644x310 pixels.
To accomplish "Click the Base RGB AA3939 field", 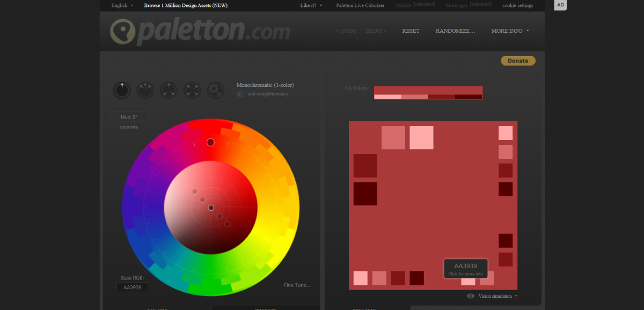I will tap(132, 287).
